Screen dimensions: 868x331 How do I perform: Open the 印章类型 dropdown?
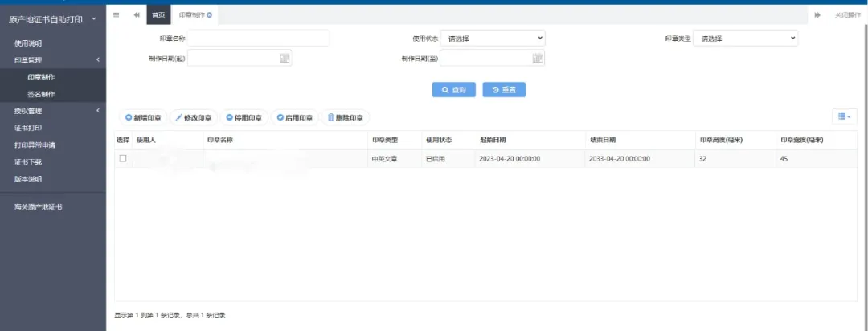pos(747,38)
